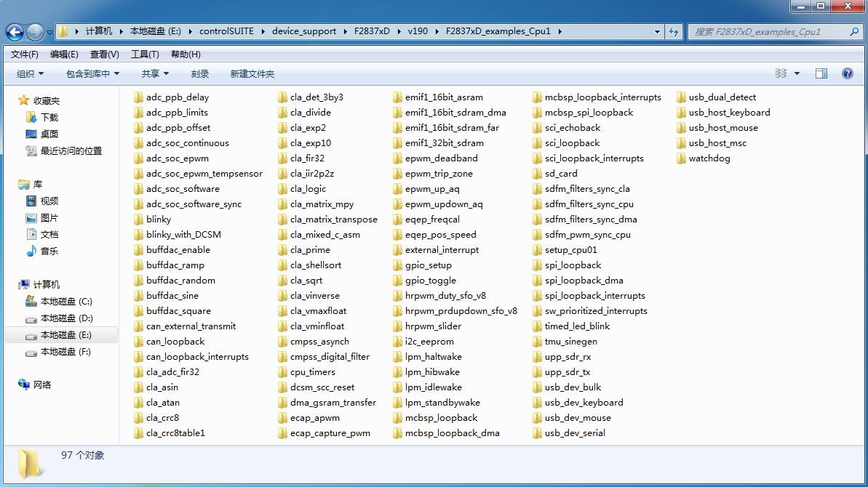Open the view options dropdown arrow
This screenshot has width=868, height=487.
click(x=797, y=73)
